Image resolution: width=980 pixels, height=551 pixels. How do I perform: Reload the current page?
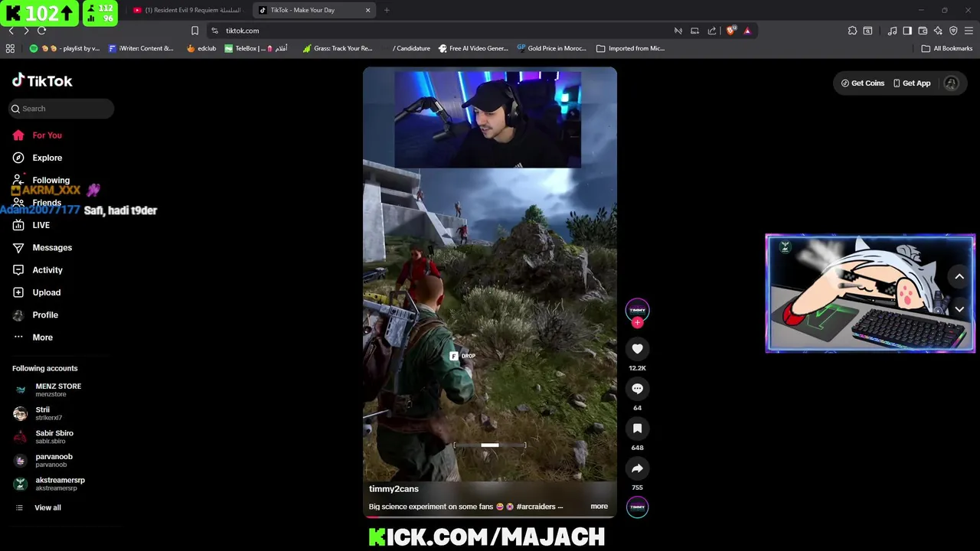(41, 31)
